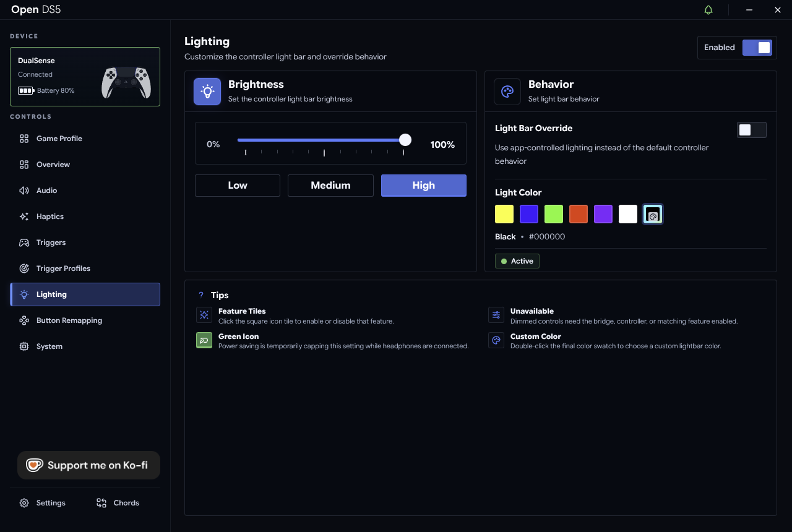The image size is (792, 532).
Task: Click the Connected status text
Action: [35, 74]
